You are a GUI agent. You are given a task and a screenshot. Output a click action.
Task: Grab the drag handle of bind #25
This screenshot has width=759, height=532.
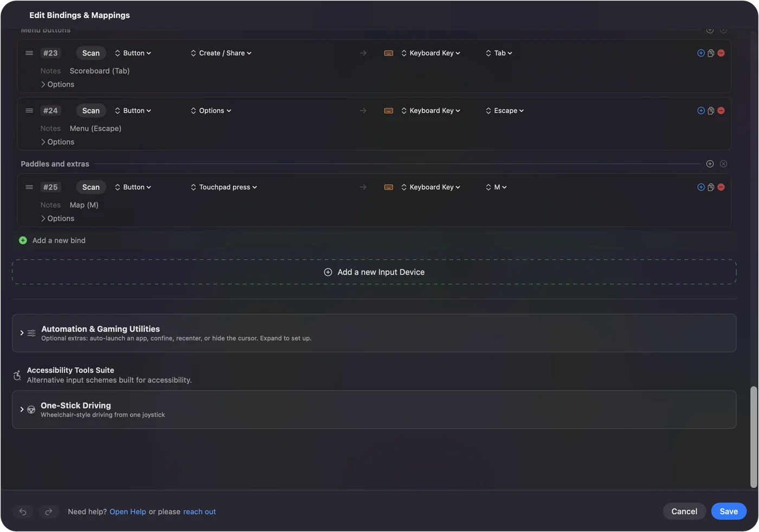[x=29, y=187]
